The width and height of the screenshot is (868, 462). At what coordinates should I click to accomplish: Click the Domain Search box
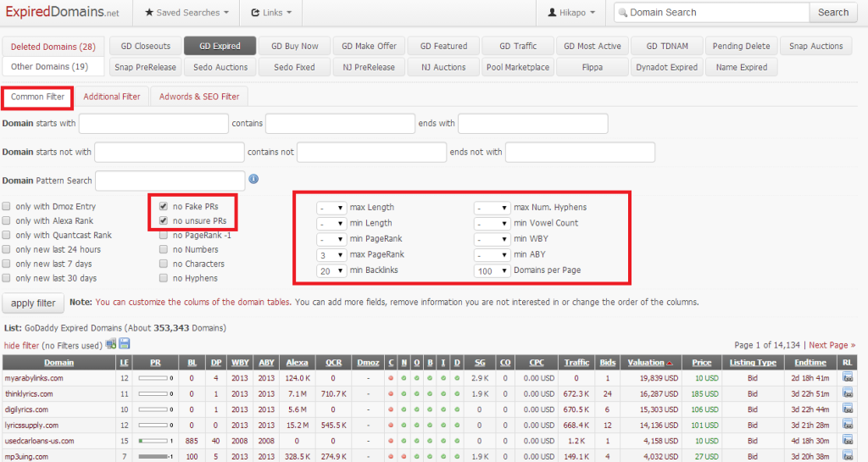[x=712, y=12]
